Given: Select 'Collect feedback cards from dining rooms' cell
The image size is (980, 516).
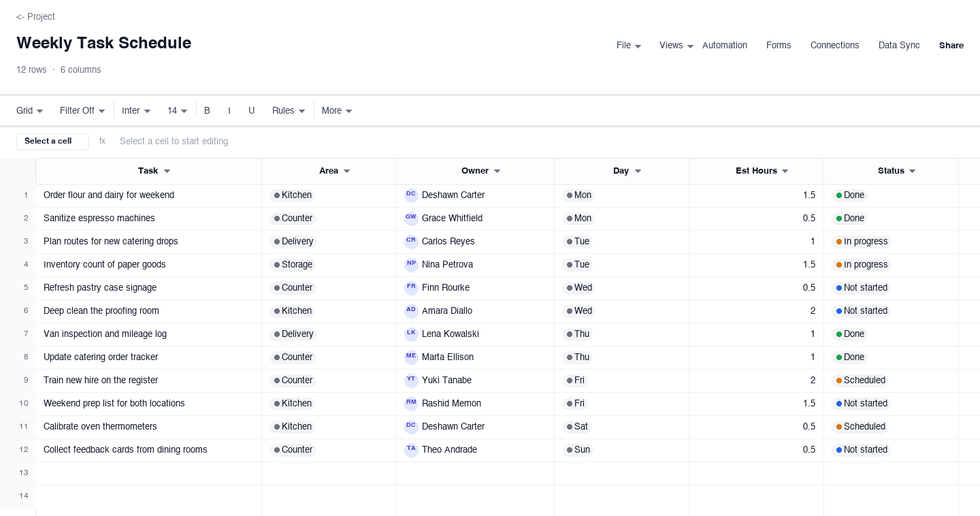Looking at the screenshot, I should (x=148, y=449).
